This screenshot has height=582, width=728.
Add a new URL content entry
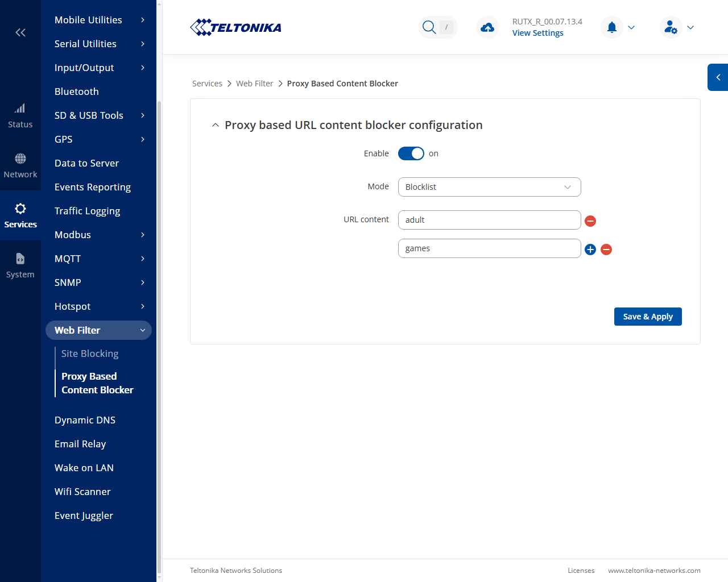pos(590,250)
